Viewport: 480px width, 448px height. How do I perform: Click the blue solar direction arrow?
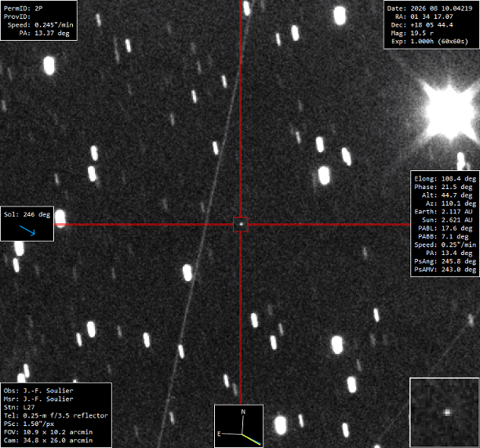pos(27,231)
